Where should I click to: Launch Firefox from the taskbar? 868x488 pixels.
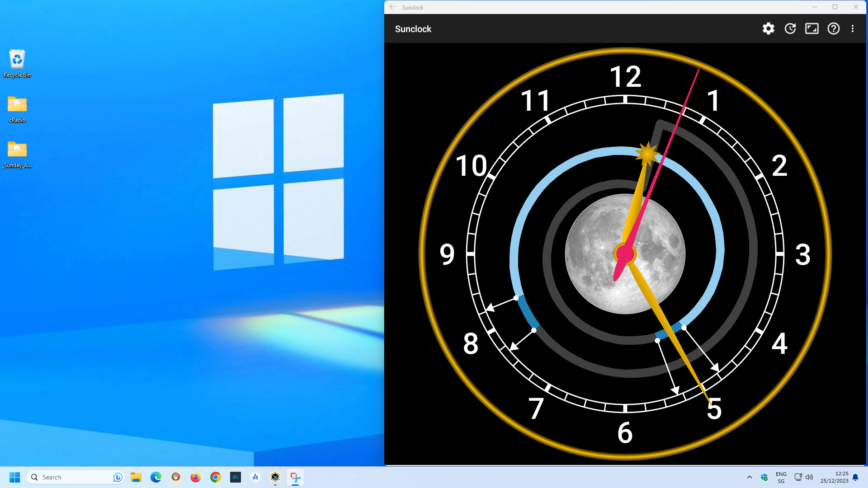(x=195, y=477)
